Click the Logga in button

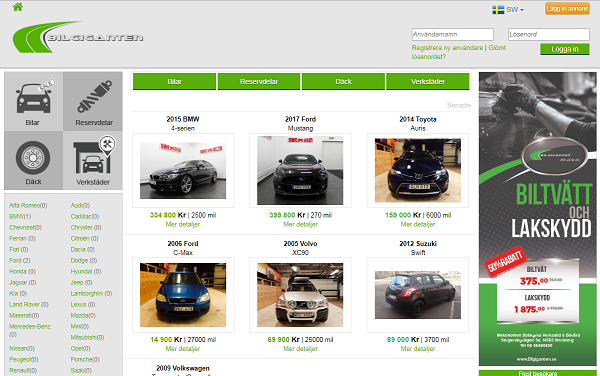[564, 49]
